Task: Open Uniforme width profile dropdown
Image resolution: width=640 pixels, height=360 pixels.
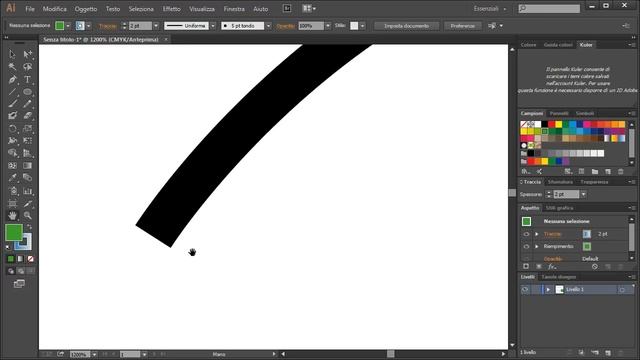Action: pos(213,26)
